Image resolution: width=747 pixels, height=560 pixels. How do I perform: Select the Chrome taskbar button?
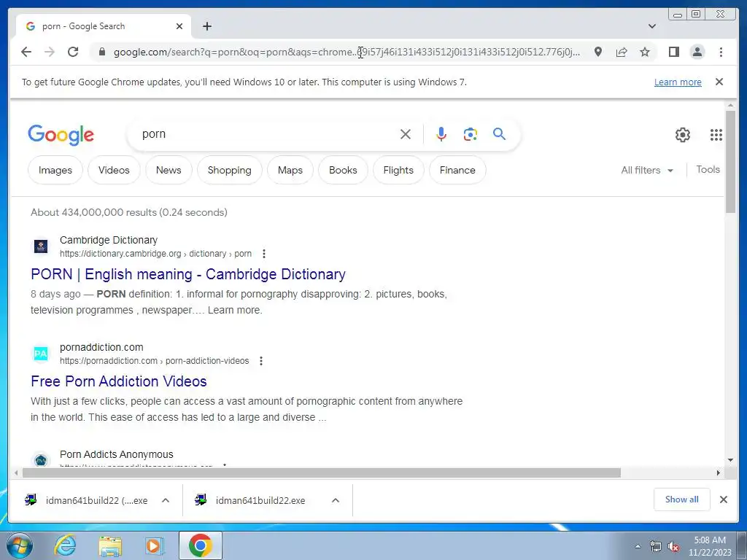pos(200,545)
